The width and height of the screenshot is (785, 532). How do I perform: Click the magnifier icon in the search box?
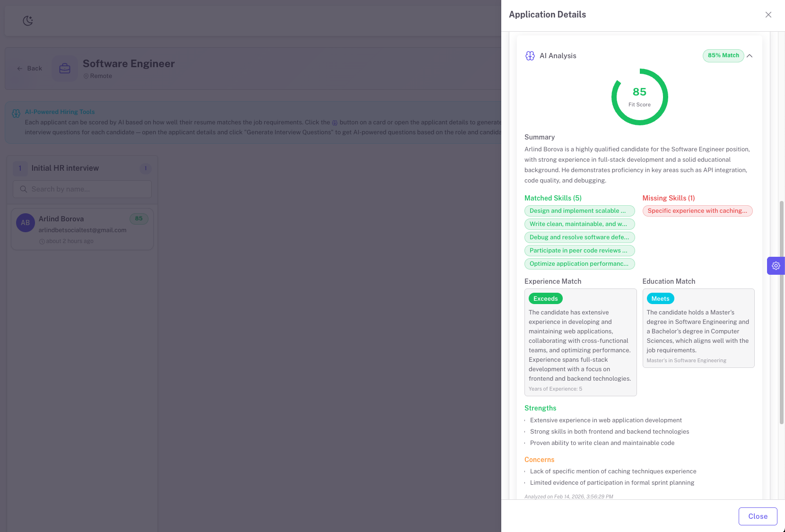click(x=23, y=189)
